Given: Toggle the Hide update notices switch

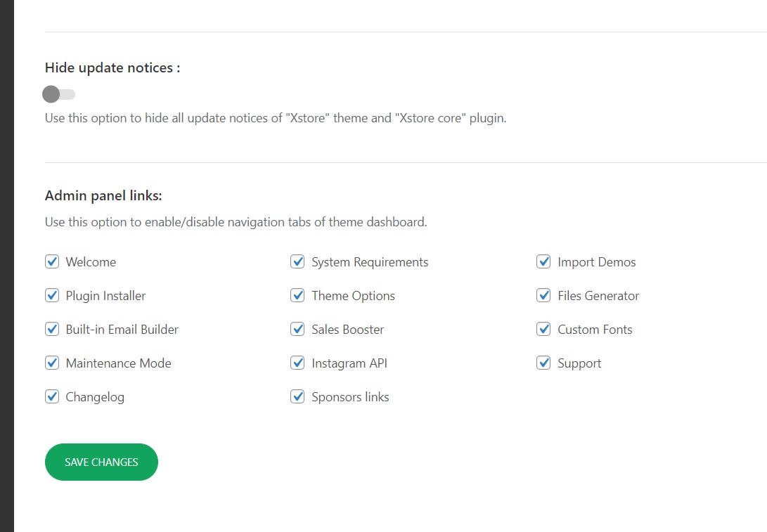Looking at the screenshot, I should (58, 94).
